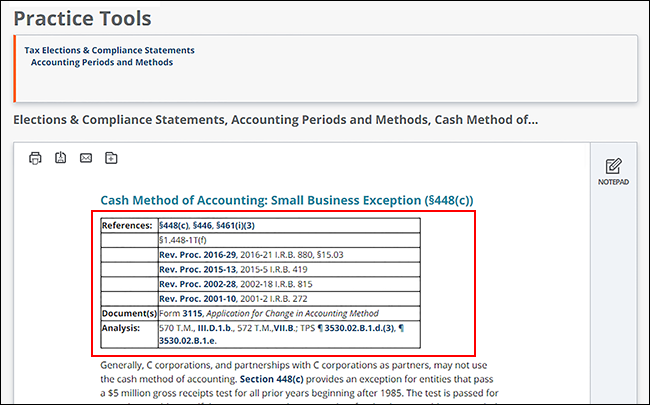Click the Export to PDF icon
Image resolution: width=650 pixels, height=405 pixels.
60,158
